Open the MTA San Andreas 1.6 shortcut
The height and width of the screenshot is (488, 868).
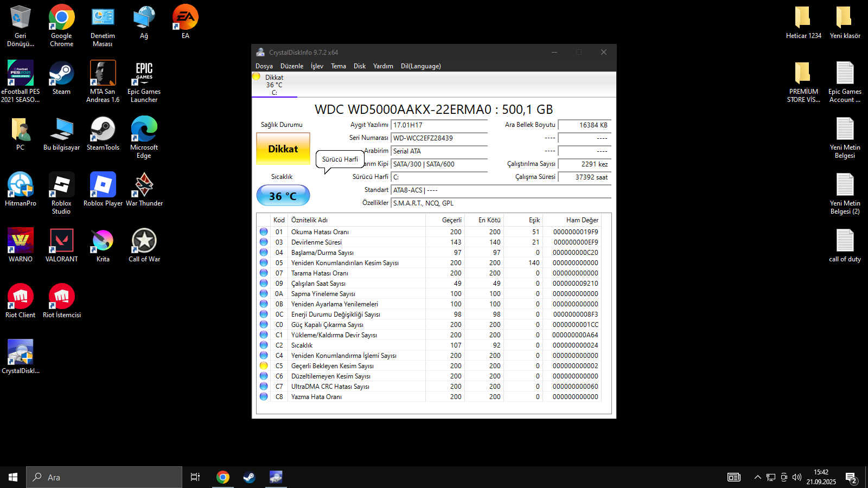pos(103,81)
